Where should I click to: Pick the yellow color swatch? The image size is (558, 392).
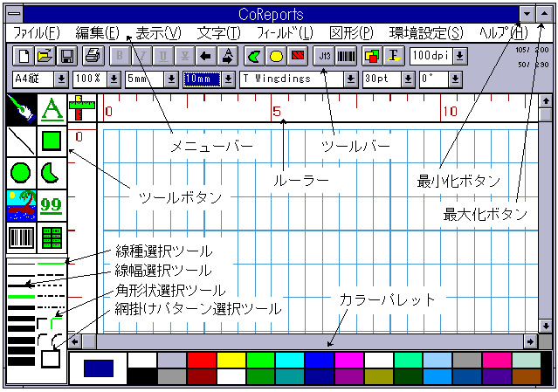(231, 360)
